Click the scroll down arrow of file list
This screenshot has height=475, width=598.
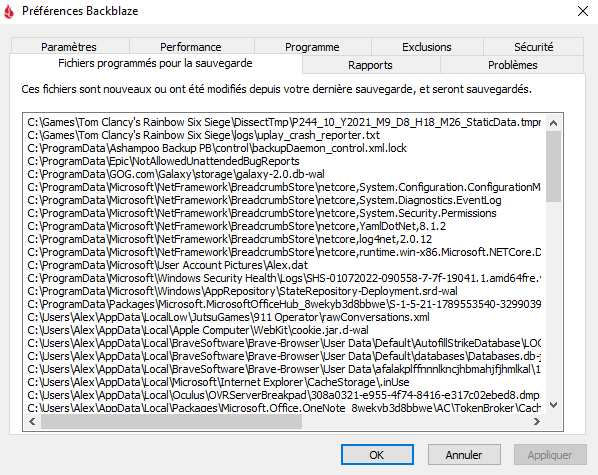(x=553, y=405)
